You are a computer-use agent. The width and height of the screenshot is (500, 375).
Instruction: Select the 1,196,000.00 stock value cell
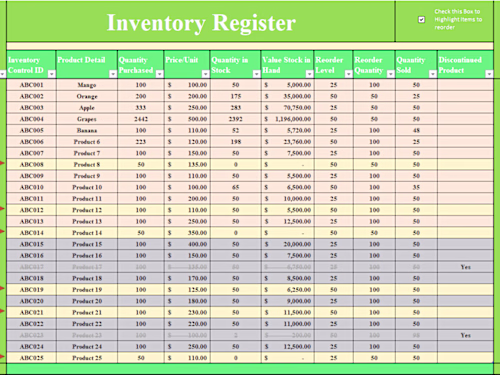click(288, 119)
